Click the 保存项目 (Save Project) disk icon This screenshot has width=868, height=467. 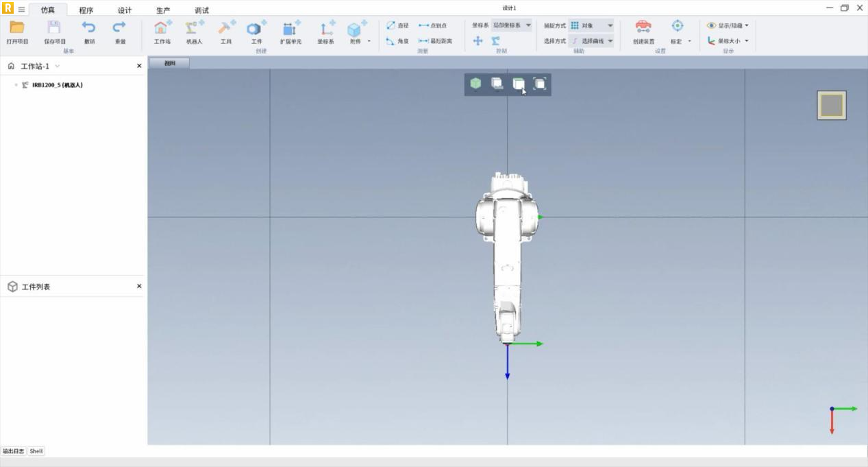point(54,28)
